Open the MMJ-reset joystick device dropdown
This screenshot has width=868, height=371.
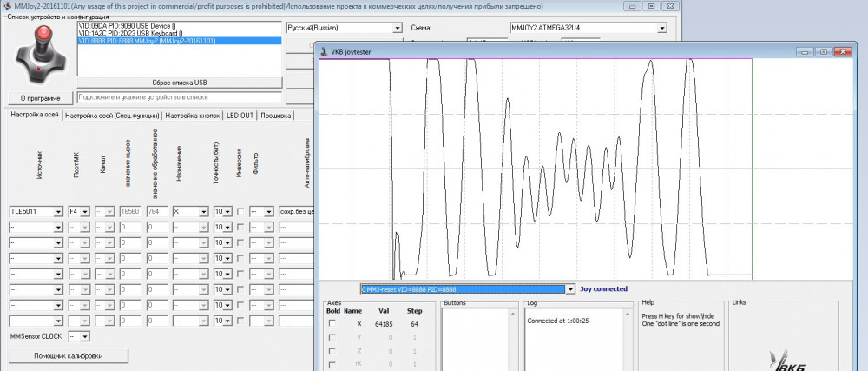coord(569,289)
